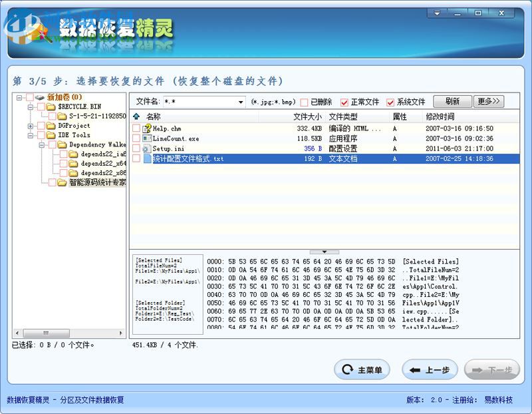Click the depends22_x64 folder icon
The image size is (532, 414).
point(73,164)
